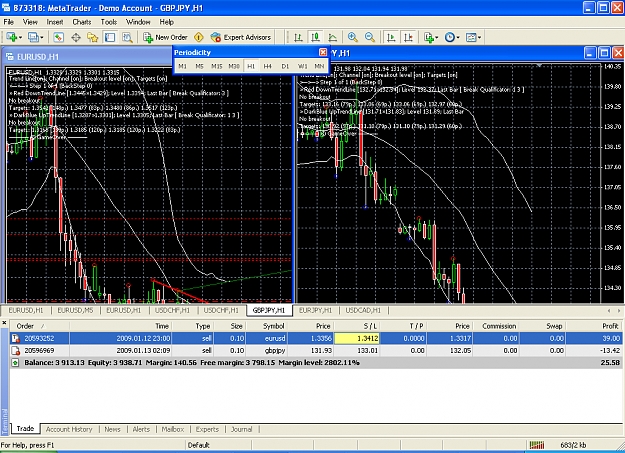Viewport: 625px width, 453px height.
Task: Open the View menu
Action: [x=30, y=22]
